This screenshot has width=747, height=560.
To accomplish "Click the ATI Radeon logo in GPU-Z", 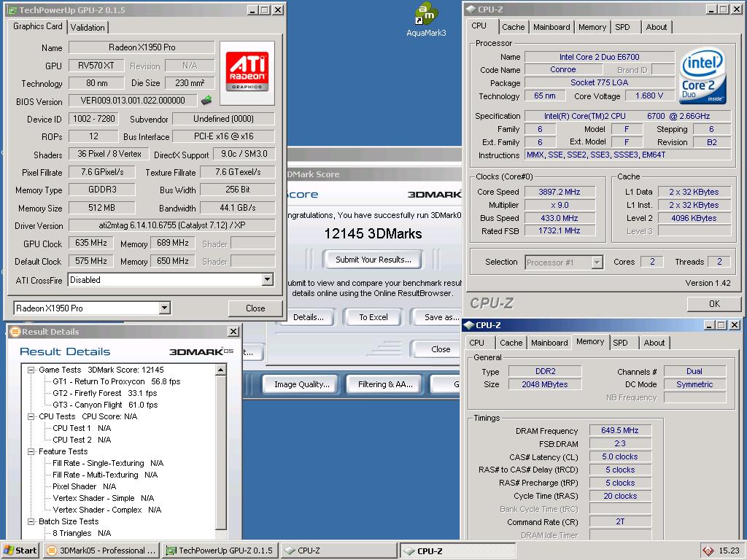I will click(247, 71).
